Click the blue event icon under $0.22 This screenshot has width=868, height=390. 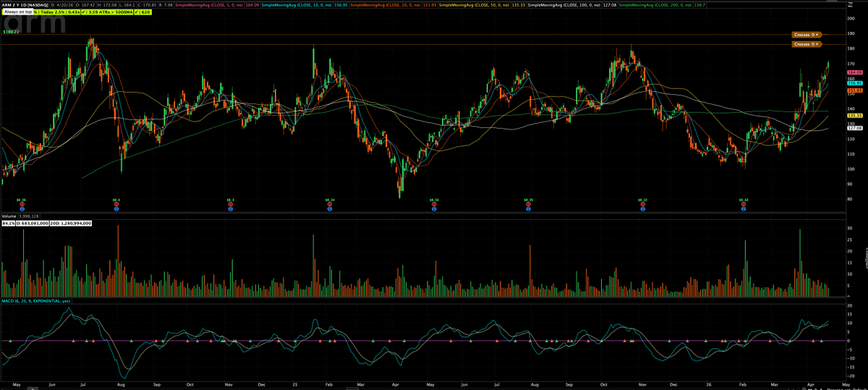pos(642,209)
